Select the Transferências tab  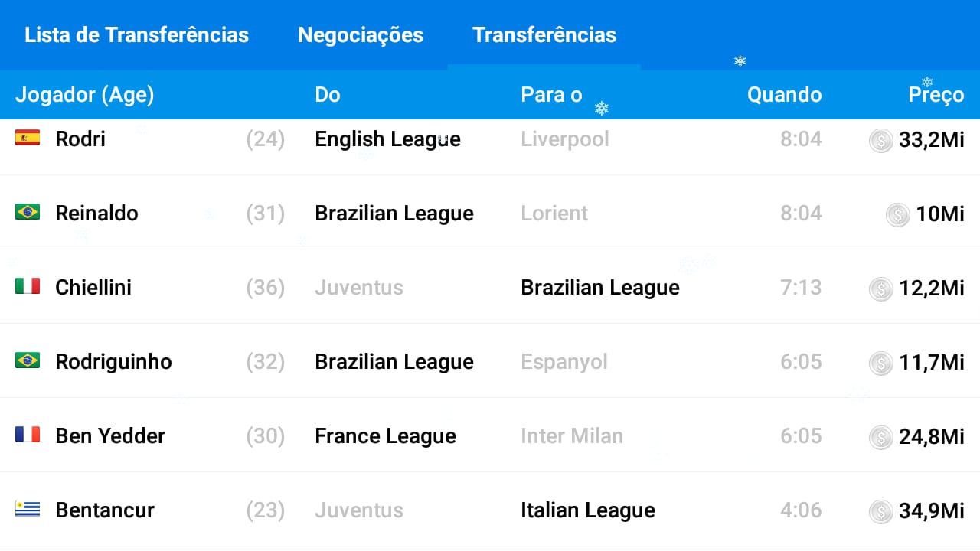(544, 35)
